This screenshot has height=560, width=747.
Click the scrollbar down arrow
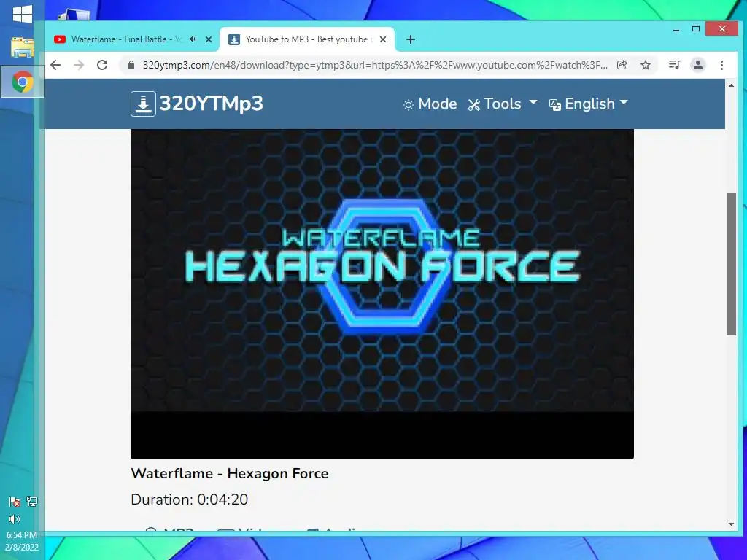pyautogui.click(x=731, y=524)
